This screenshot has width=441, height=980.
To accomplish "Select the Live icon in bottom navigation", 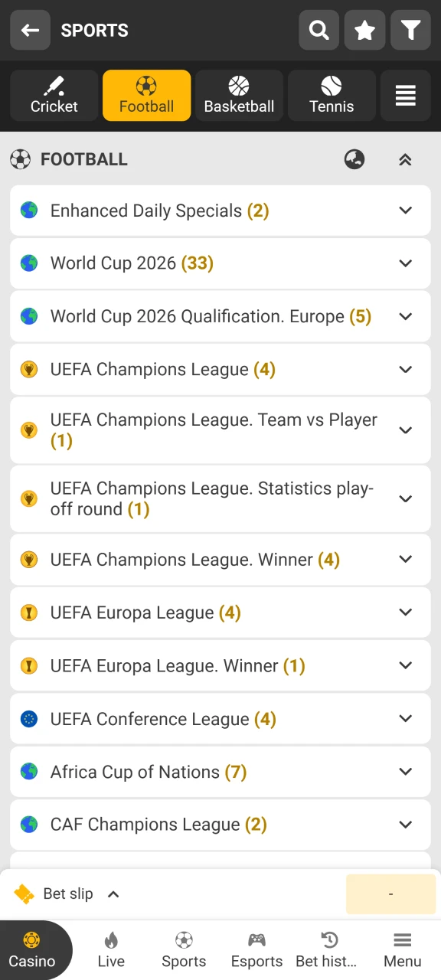I will [111, 949].
